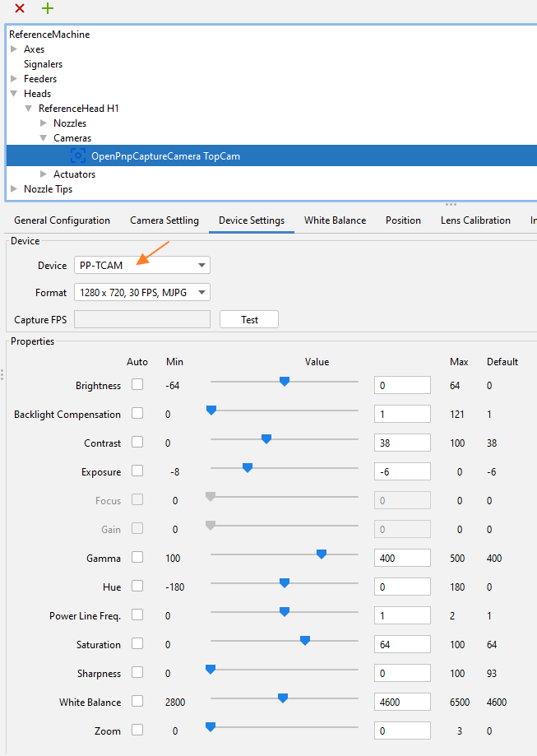Click the red X delete icon
This screenshot has width=537, height=756.
point(20,8)
